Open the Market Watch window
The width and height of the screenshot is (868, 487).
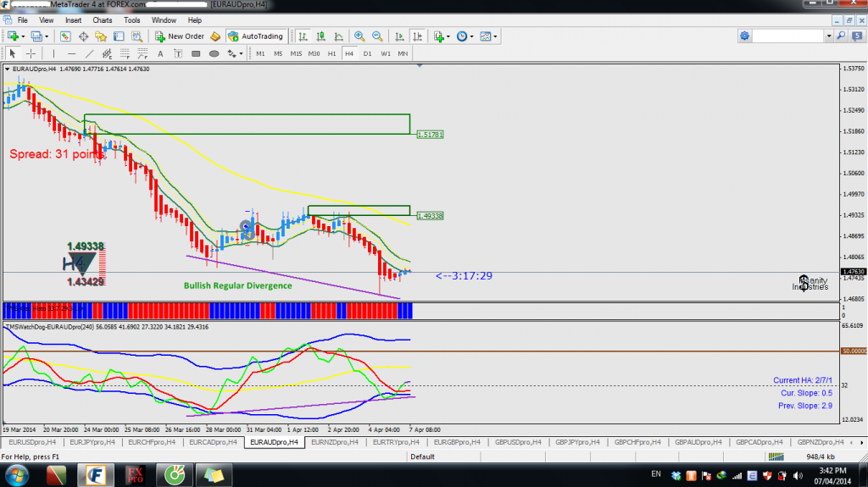65,36
